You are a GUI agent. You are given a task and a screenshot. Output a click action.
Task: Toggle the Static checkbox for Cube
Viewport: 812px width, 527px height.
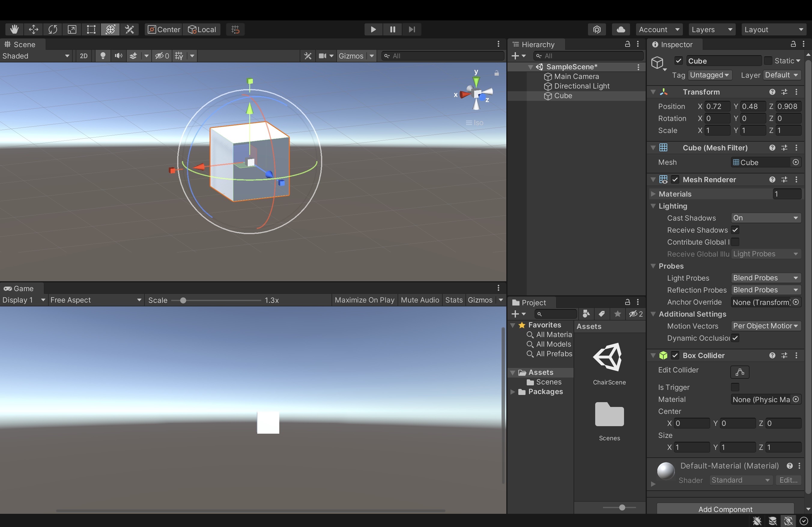[768, 61]
